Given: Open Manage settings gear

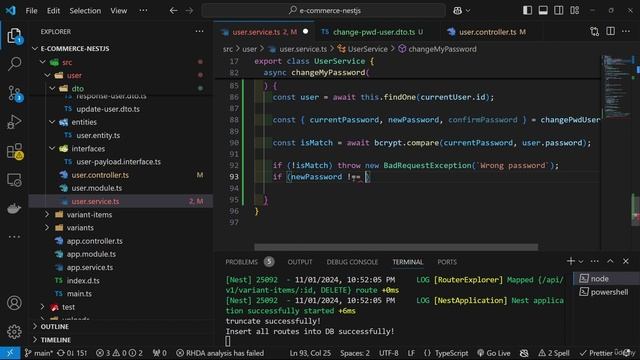Looking at the screenshot, I should click(x=14, y=331).
